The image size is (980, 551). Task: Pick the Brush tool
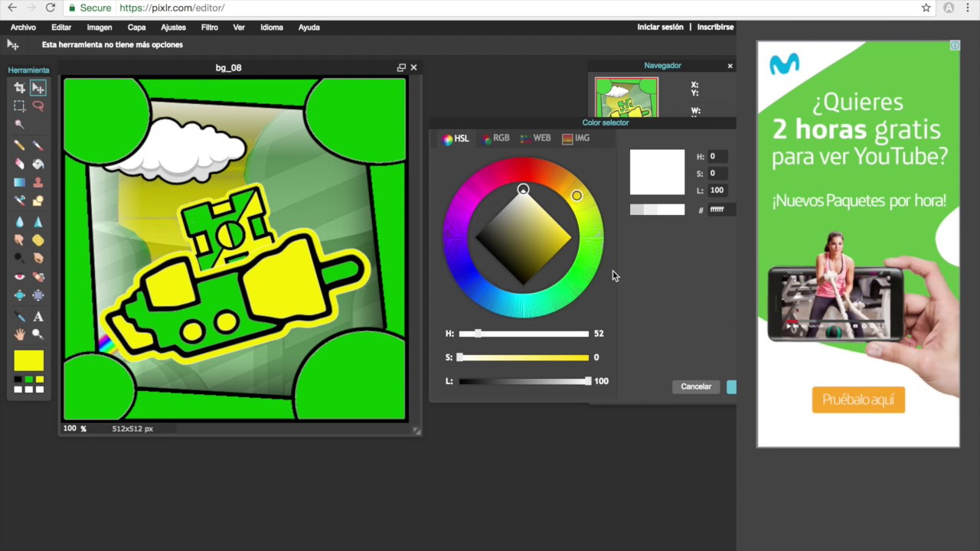pos(38,145)
